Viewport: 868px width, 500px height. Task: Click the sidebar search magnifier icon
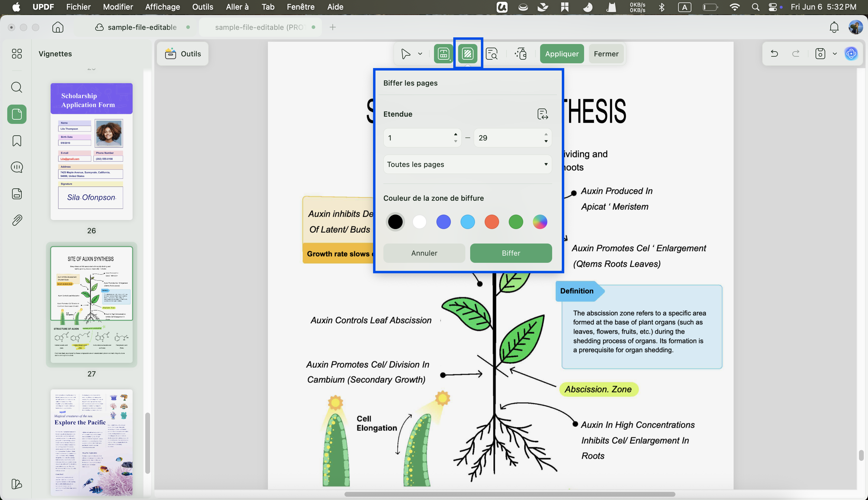pos(17,87)
